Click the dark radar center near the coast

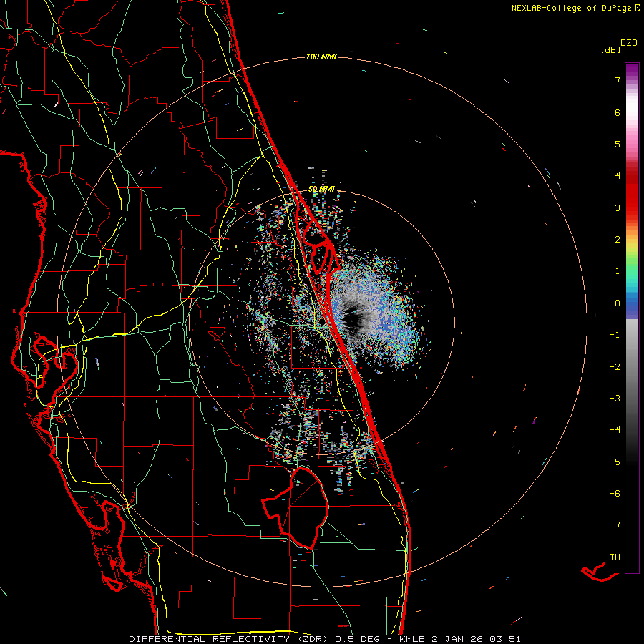tap(352, 318)
